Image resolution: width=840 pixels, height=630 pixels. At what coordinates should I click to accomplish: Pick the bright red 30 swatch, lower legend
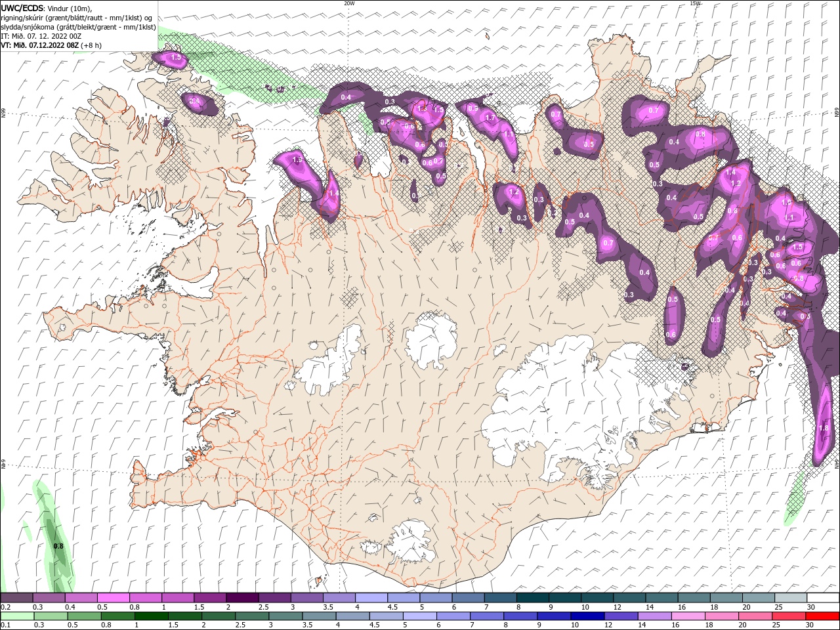coord(822,616)
